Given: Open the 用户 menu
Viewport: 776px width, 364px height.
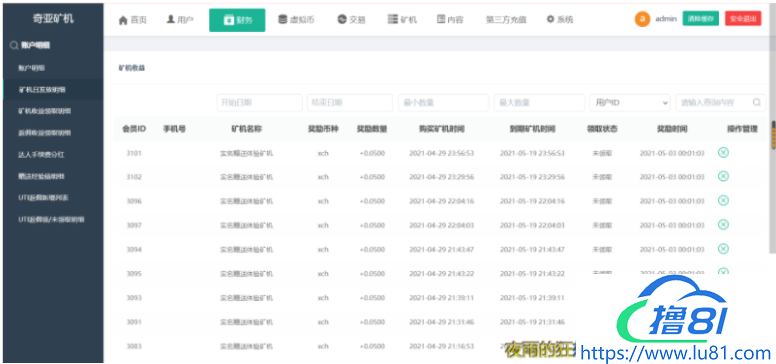Looking at the screenshot, I should click(180, 20).
